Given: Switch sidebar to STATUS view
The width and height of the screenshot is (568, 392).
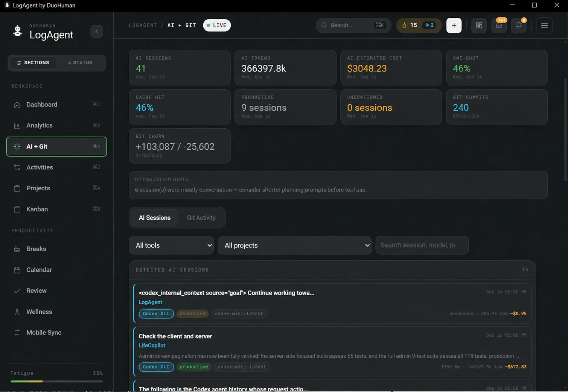Looking at the screenshot, I should pos(80,63).
